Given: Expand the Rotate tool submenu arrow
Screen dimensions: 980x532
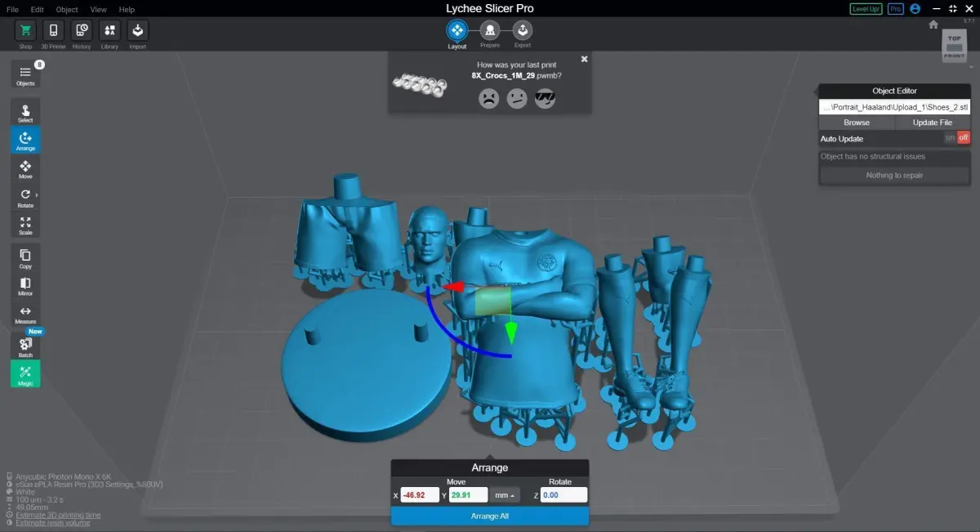Looking at the screenshot, I should click(x=38, y=195).
